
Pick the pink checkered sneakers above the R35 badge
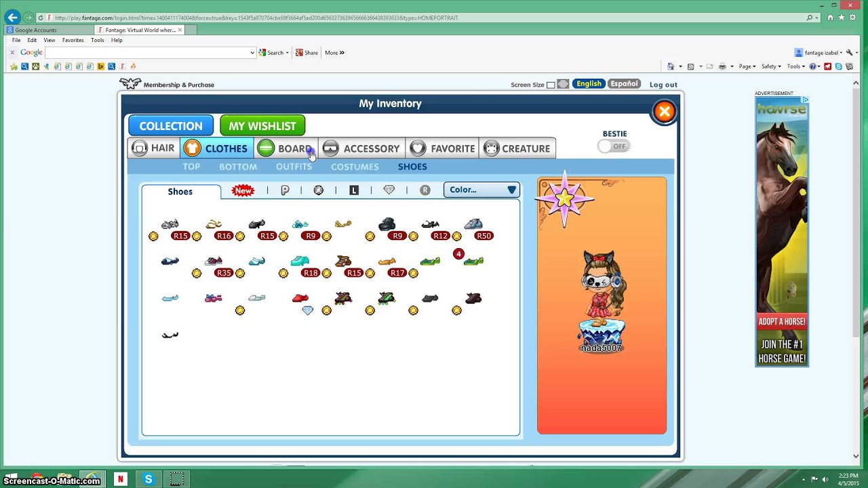click(x=214, y=261)
